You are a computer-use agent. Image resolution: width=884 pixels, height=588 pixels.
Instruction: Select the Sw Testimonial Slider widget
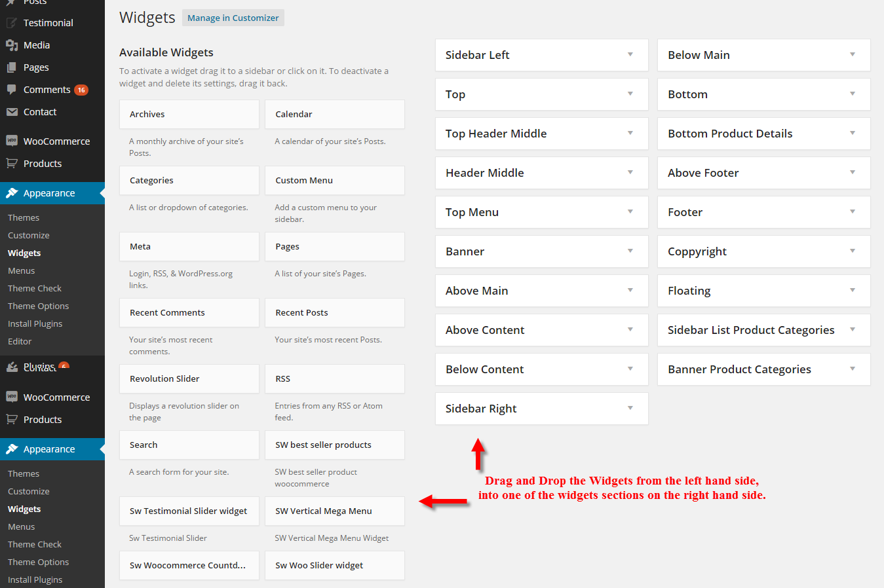coord(189,511)
